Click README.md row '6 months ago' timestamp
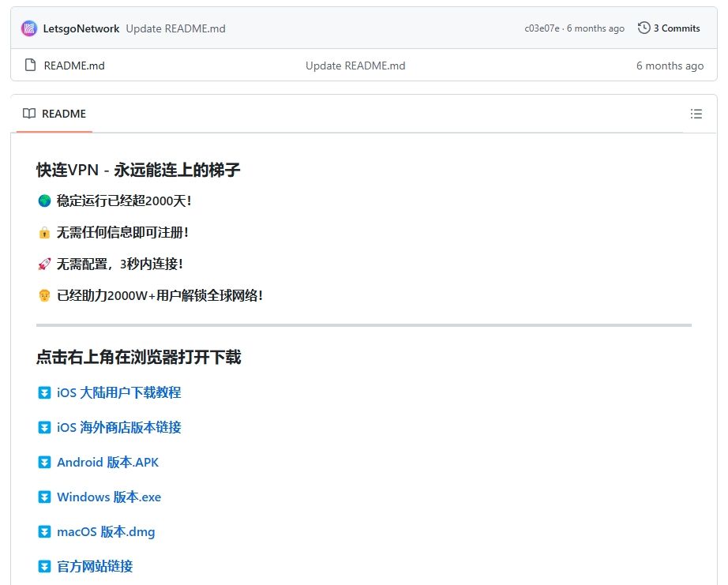The image size is (728, 585). point(670,66)
